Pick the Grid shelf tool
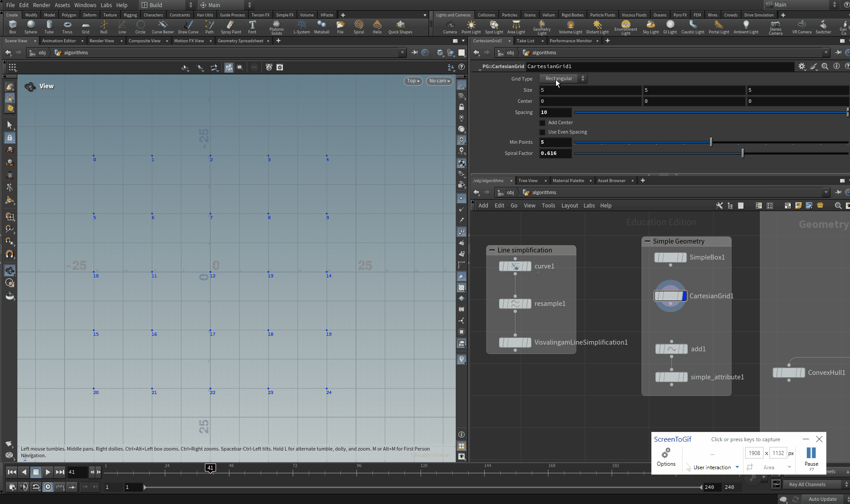 86,27
